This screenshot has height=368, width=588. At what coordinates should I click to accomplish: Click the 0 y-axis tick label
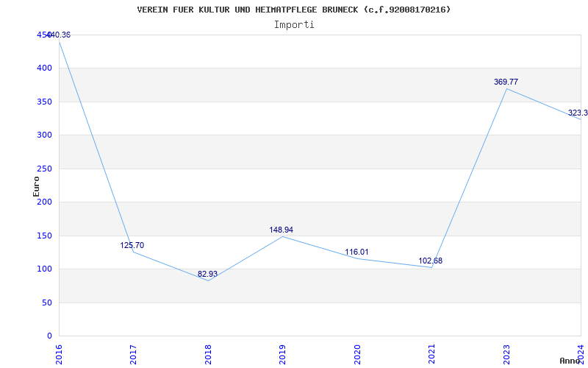(49, 336)
